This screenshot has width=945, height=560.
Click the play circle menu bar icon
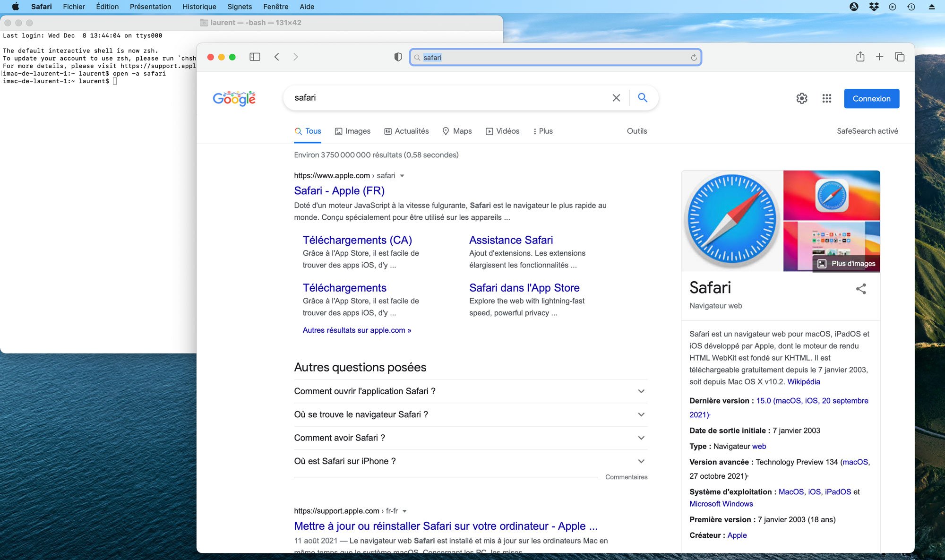point(893,7)
